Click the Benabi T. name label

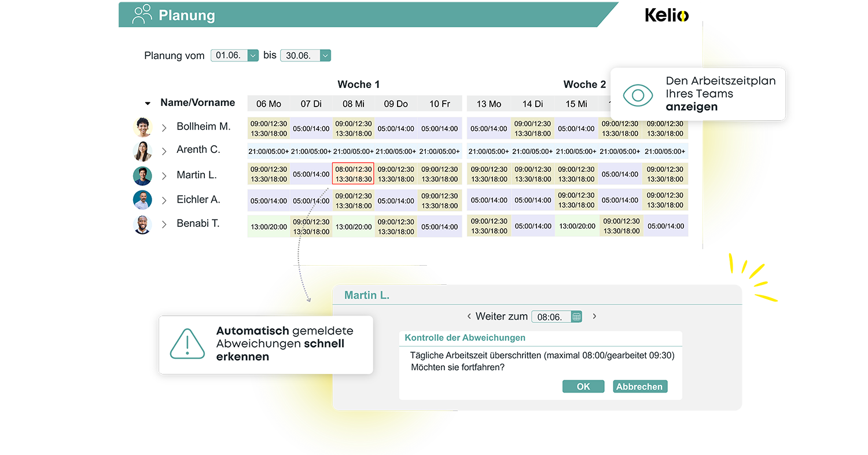pos(198,223)
